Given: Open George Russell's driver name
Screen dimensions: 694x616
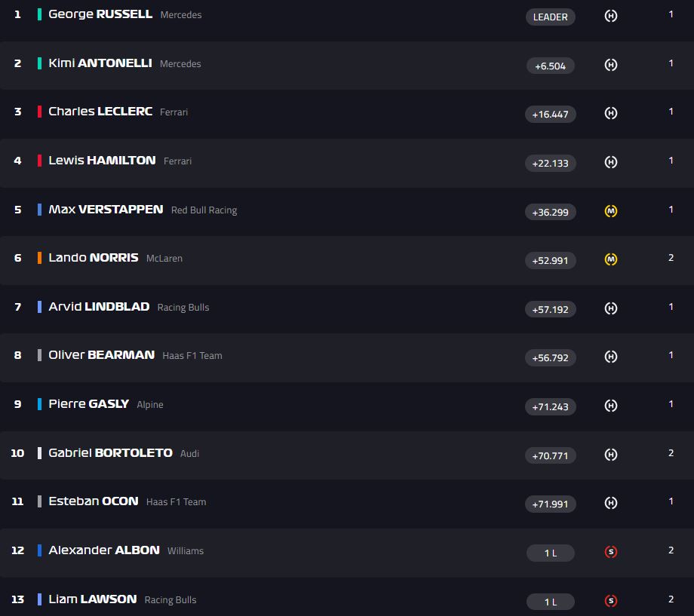Looking at the screenshot, I should click(100, 14).
